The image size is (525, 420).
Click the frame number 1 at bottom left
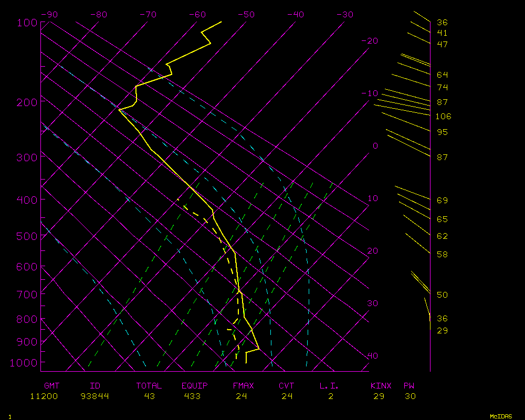click(x=9, y=416)
